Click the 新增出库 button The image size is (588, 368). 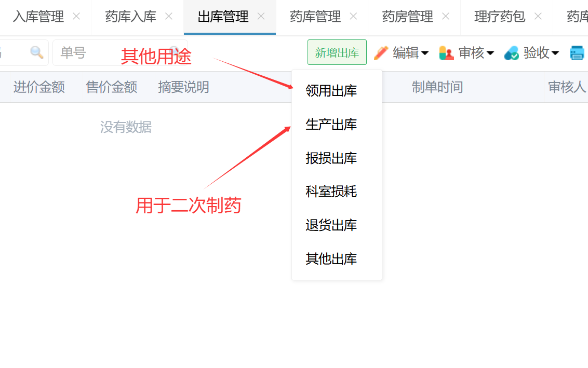[x=337, y=52]
